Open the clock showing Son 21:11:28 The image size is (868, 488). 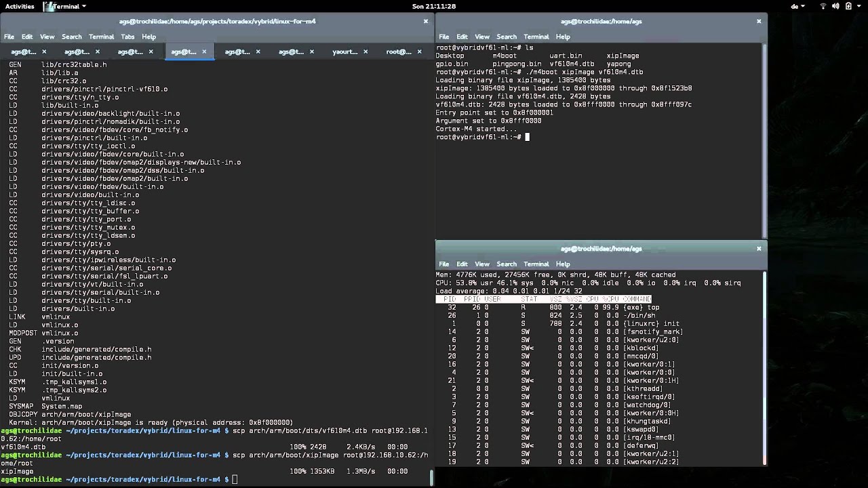coord(433,6)
